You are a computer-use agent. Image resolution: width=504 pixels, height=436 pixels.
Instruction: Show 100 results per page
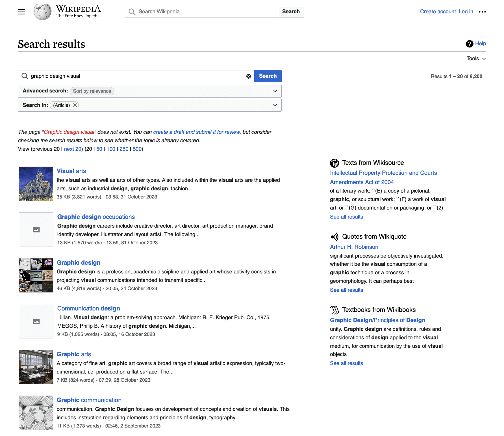pos(111,149)
